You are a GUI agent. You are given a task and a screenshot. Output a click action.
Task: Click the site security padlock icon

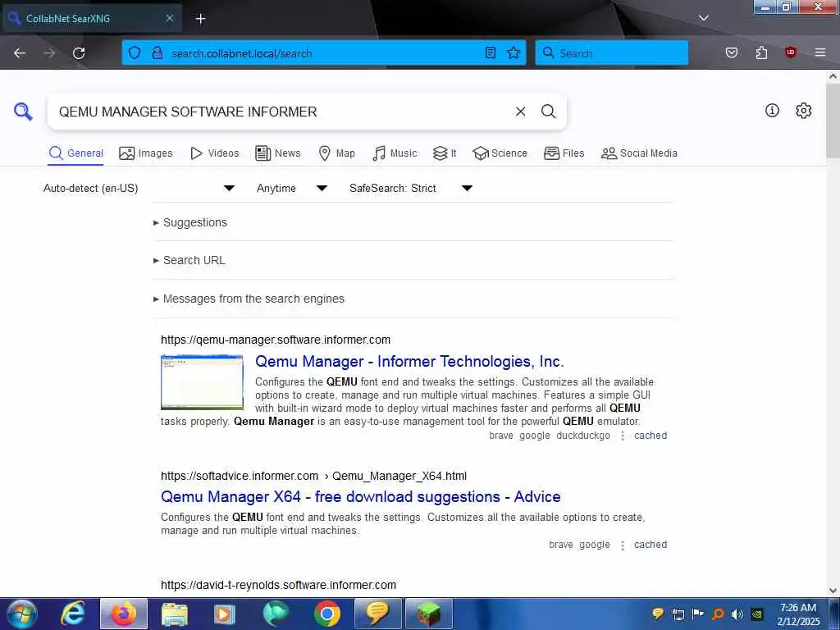click(157, 53)
